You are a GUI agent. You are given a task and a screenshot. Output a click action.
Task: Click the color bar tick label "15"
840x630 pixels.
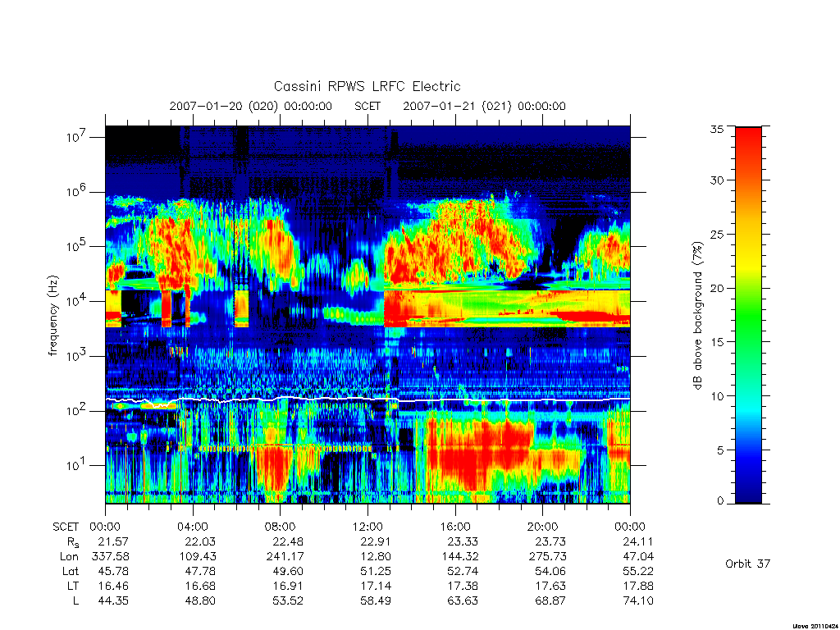point(716,342)
